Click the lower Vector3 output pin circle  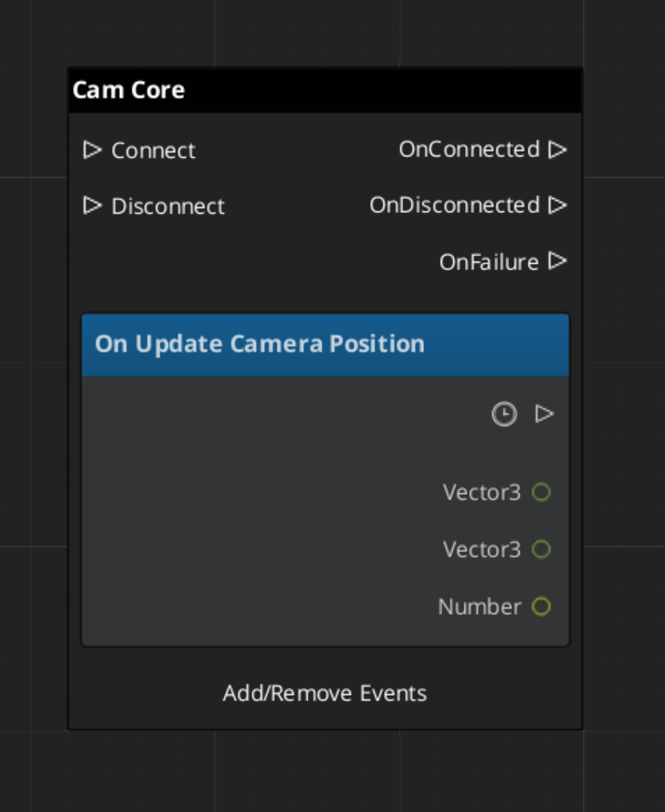pyautogui.click(x=541, y=550)
